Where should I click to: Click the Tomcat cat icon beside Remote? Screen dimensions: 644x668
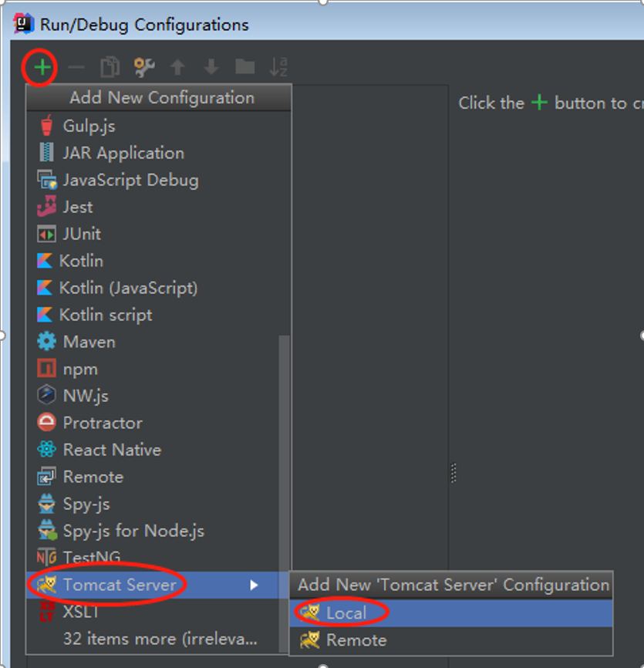[309, 640]
